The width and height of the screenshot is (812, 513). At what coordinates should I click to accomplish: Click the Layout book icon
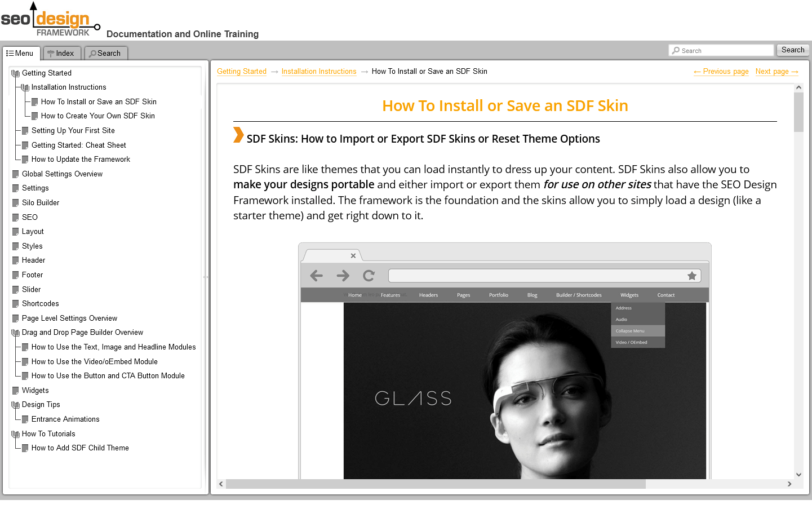[16, 232]
